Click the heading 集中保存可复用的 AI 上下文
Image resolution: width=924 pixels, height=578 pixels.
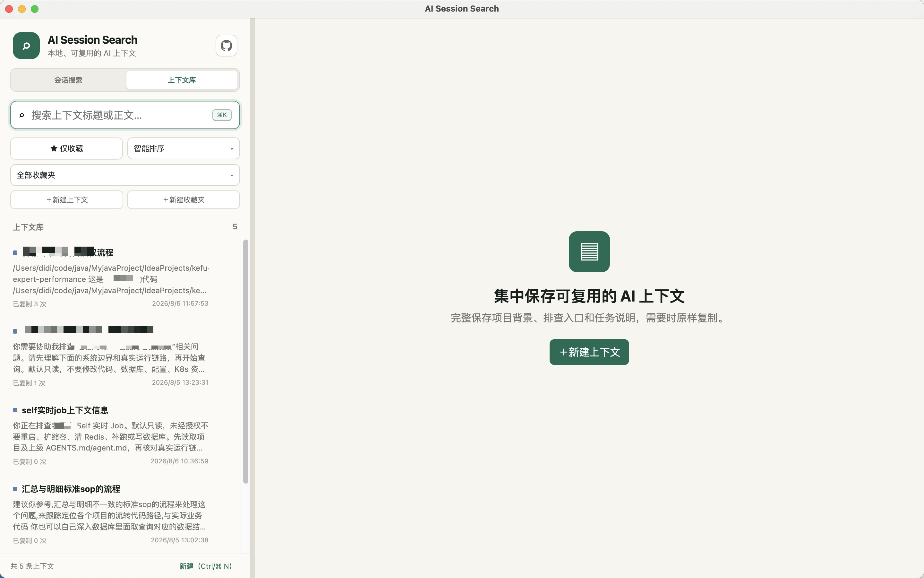point(589,296)
